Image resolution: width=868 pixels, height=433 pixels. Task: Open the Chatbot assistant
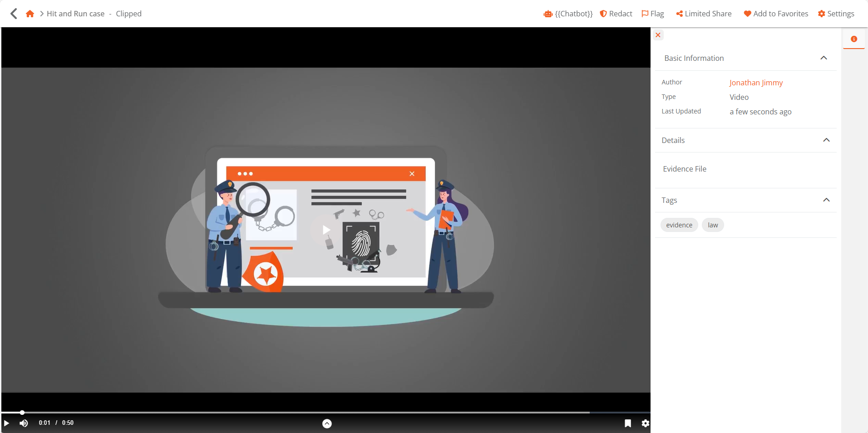pyautogui.click(x=568, y=14)
